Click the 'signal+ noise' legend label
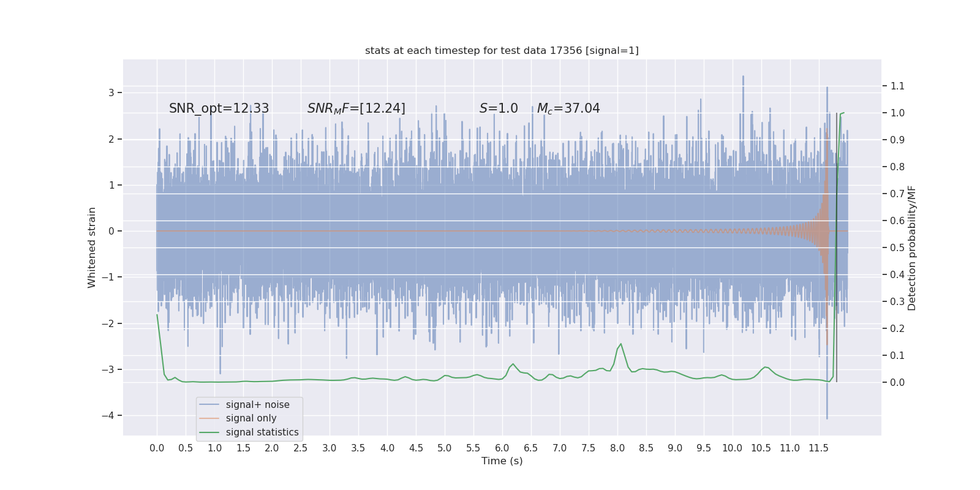 (258, 405)
